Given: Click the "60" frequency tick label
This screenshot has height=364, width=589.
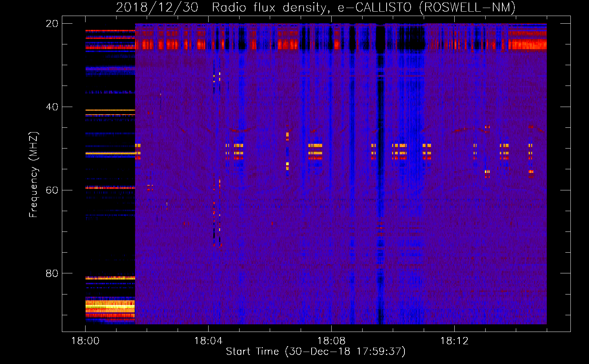Looking at the screenshot, I should click(x=52, y=190).
